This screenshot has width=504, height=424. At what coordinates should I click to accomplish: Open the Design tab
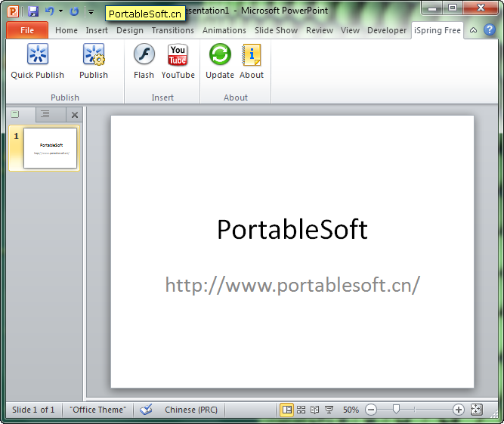tap(130, 30)
